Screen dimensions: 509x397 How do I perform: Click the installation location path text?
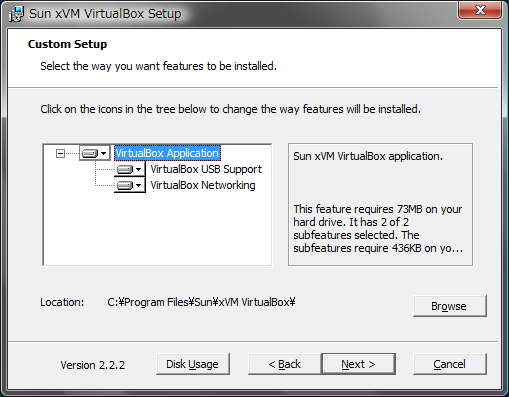pyautogui.click(x=201, y=302)
